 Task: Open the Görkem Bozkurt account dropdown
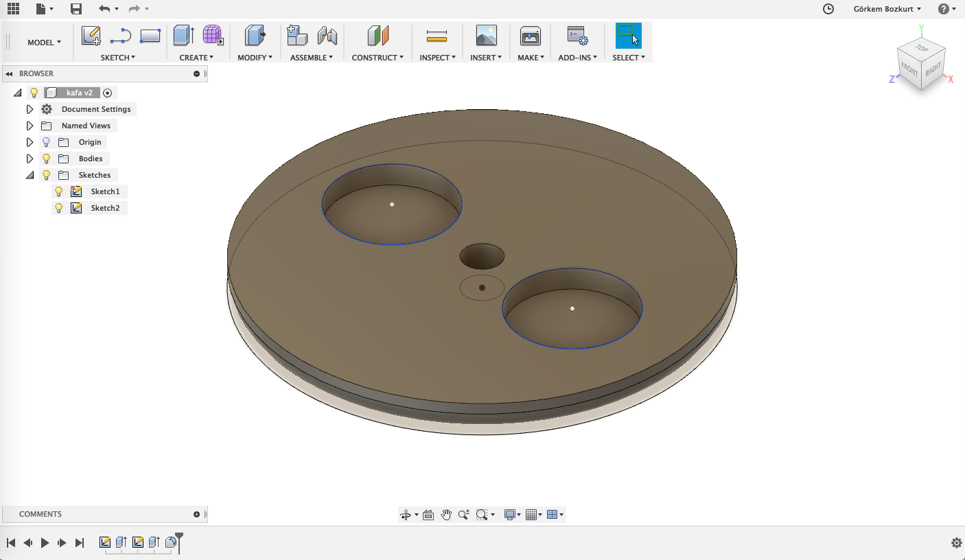tap(887, 9)
